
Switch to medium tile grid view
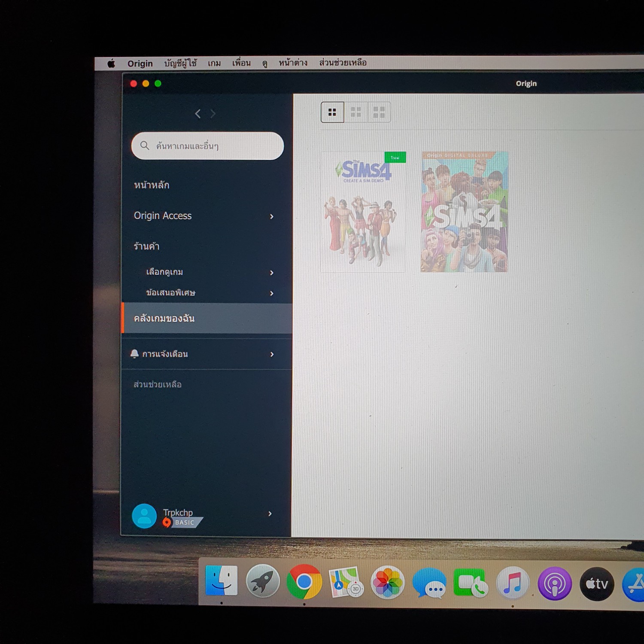356,112
